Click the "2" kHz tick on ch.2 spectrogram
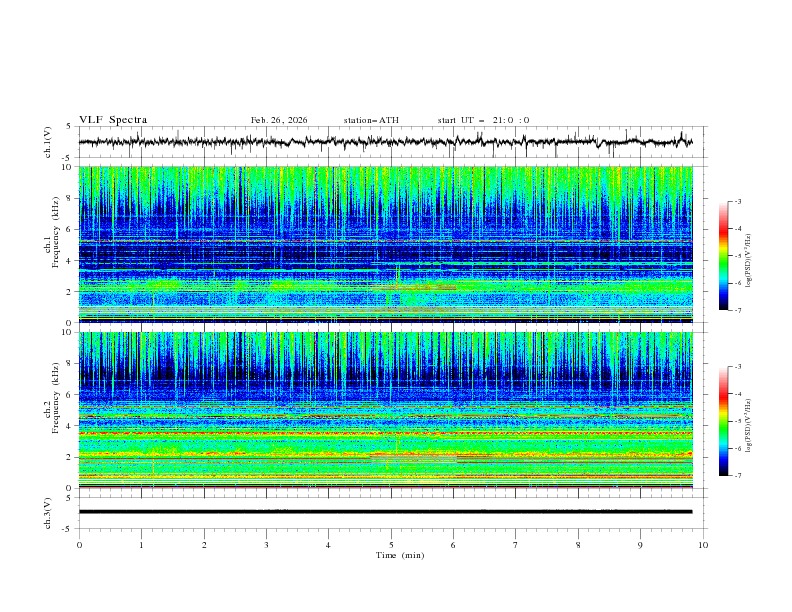The height and width of the screenshot is (612, 792). point(70,457)
